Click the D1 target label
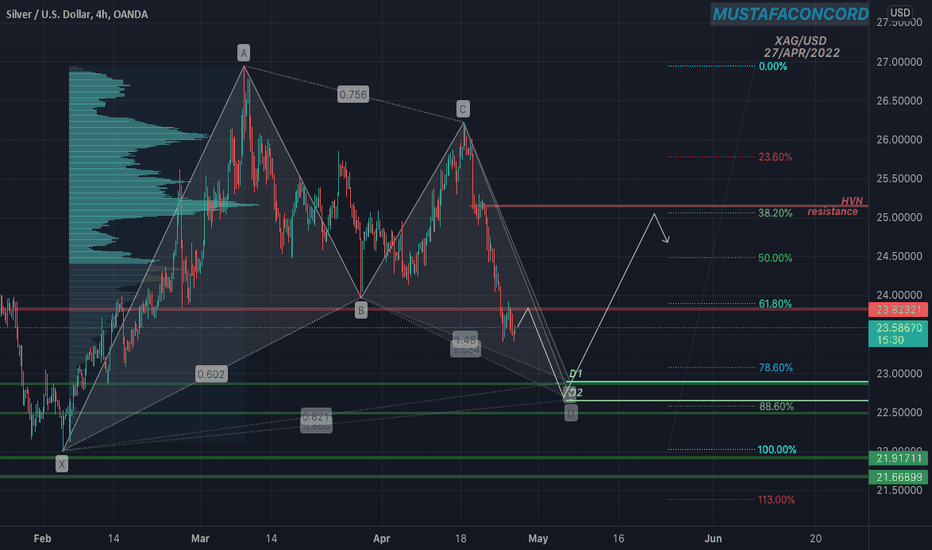 pos(575,374)
